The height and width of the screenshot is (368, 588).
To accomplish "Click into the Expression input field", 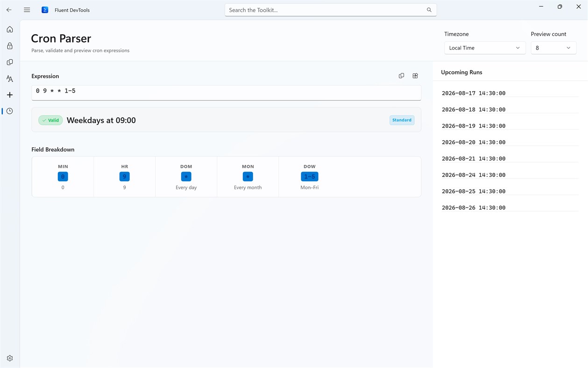I will [226, 92].
